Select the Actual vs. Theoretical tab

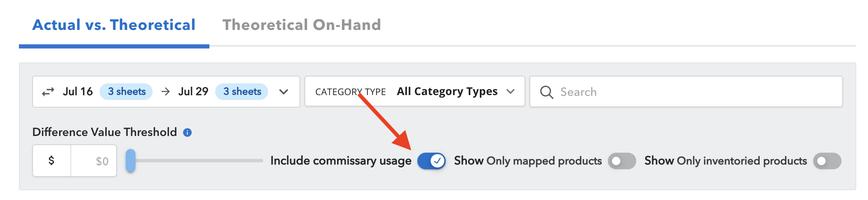[114, 25]
